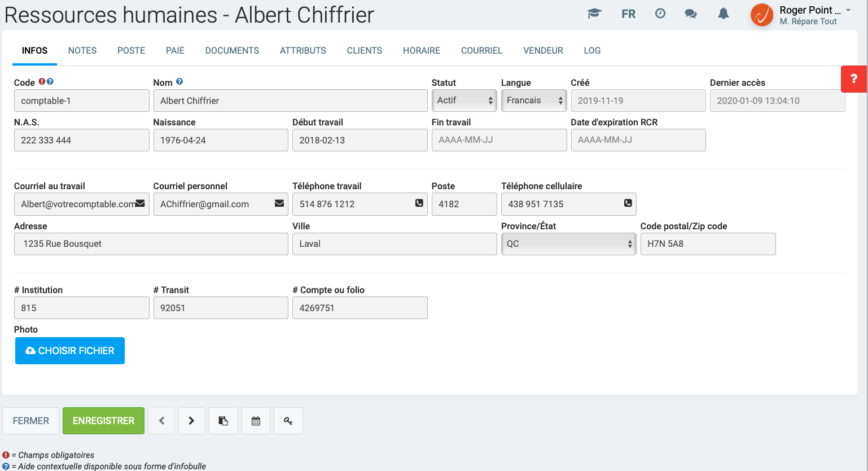This screenshot has height=471, width=868.
Task: Expand the Province/État dropdown showing QC
Action: pyautogui.click(x=568, y=244)
